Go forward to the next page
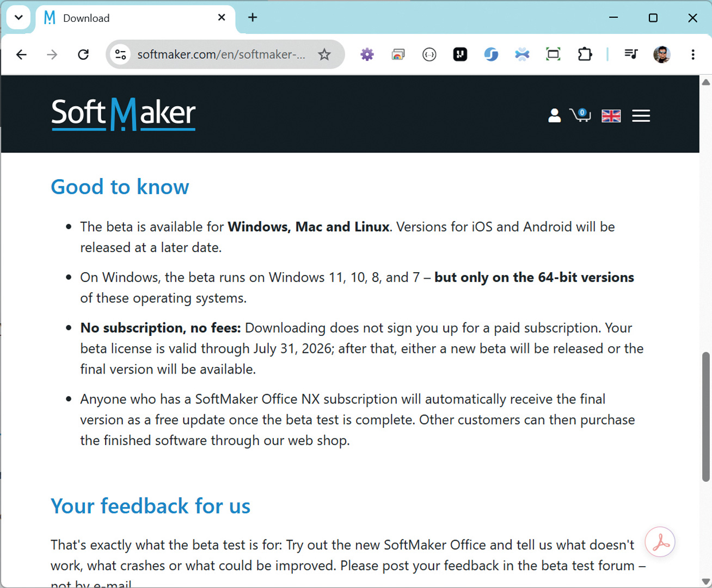Image resolution: width=712 pixels, height=588 pixels. 52,54
